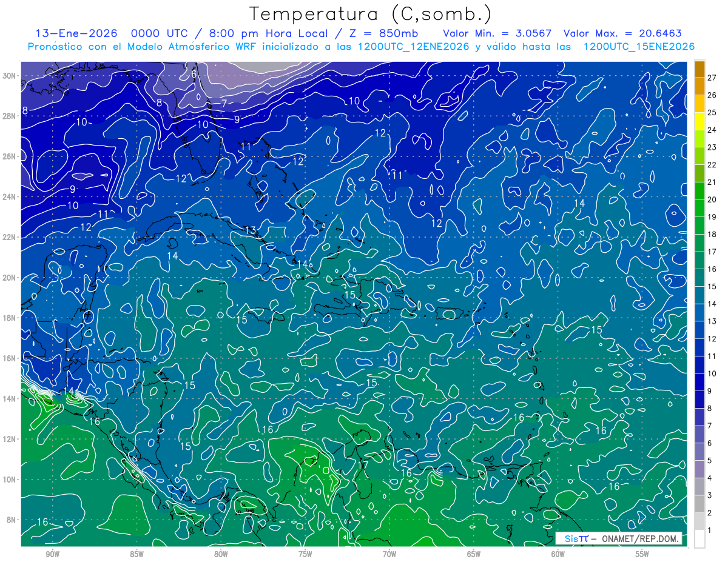Viewport: 728px width, 562px height.
Task: Click the 12N latitude axis label
Action: tap(10, 439)
